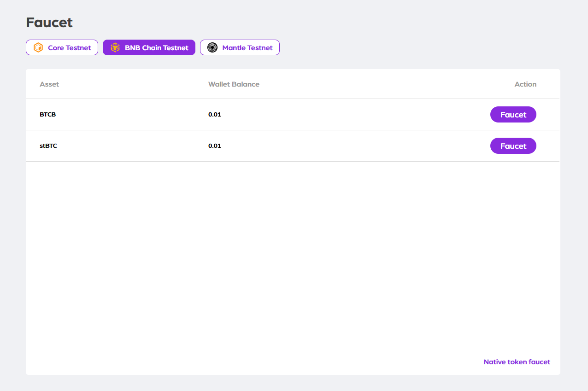This screenshot has width=588, height=391.
Task: Click the empty area below the stBTC row
Action: tap(293, 253)
